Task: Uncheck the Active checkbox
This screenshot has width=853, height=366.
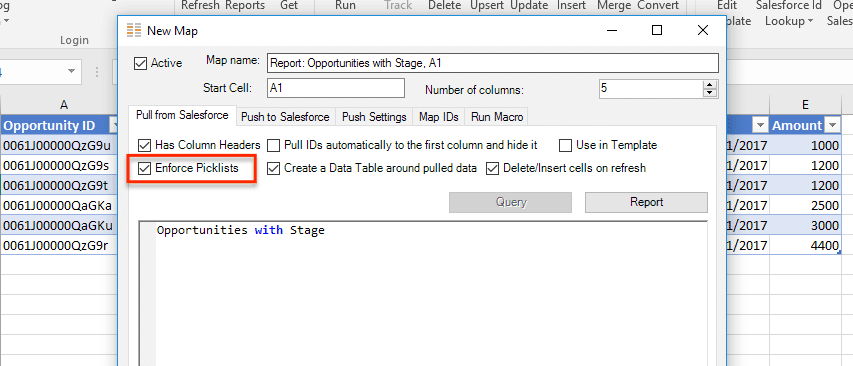Action: click(x=140, y=63)
